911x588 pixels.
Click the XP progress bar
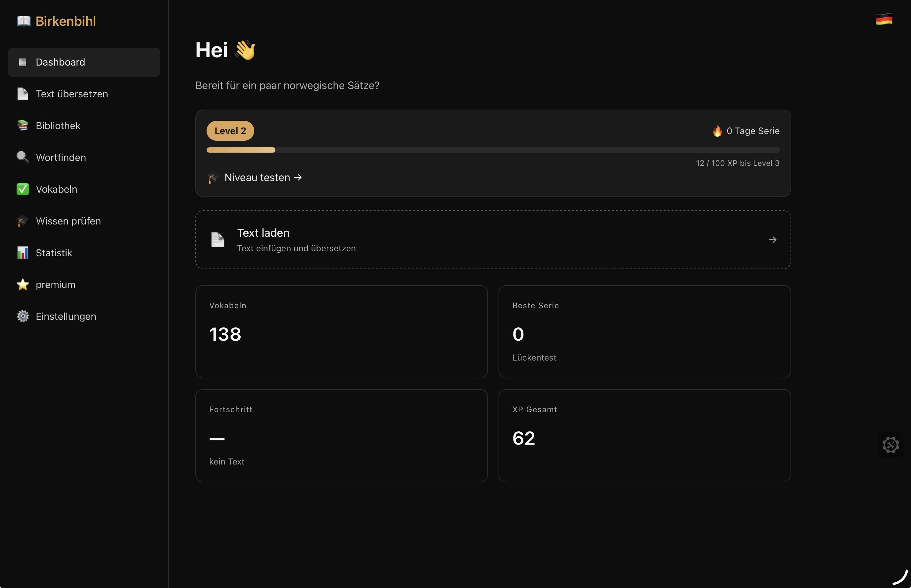click(x=493, y=150)
